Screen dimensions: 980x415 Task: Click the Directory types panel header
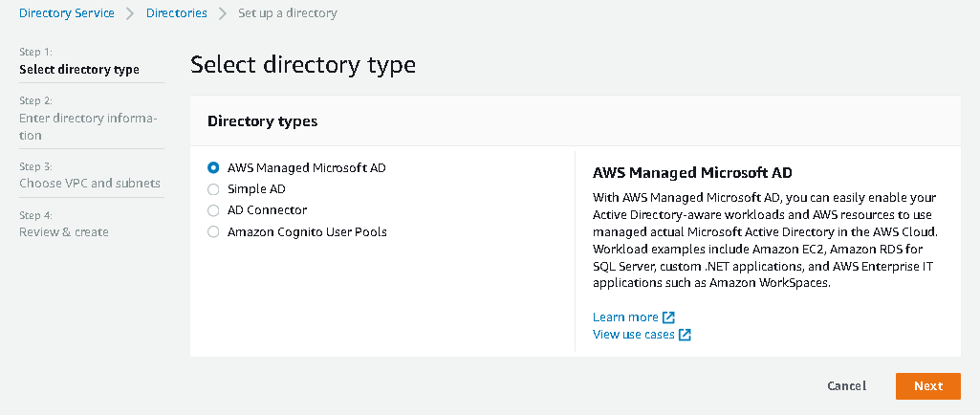tap(263, 121)
